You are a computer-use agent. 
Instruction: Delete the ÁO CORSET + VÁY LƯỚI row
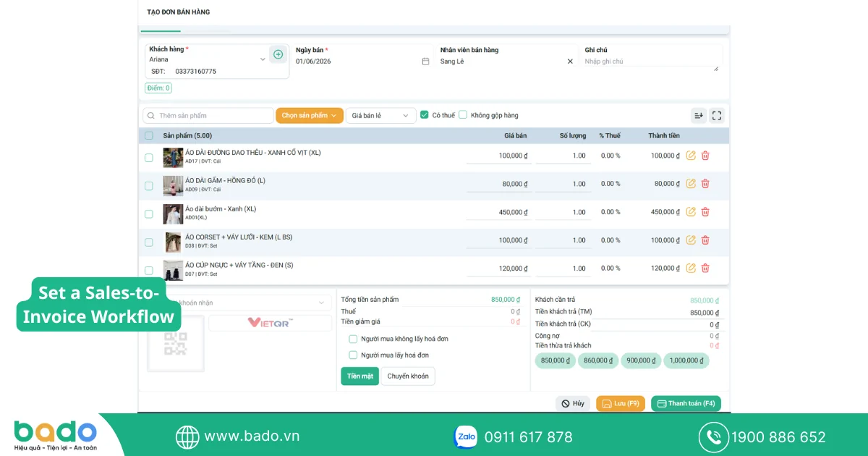(705, 240)
